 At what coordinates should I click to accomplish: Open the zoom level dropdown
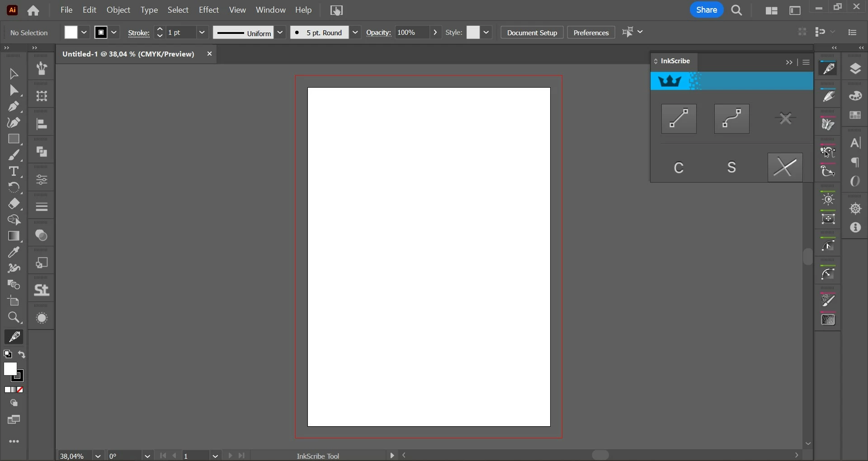tap(98, 456)
